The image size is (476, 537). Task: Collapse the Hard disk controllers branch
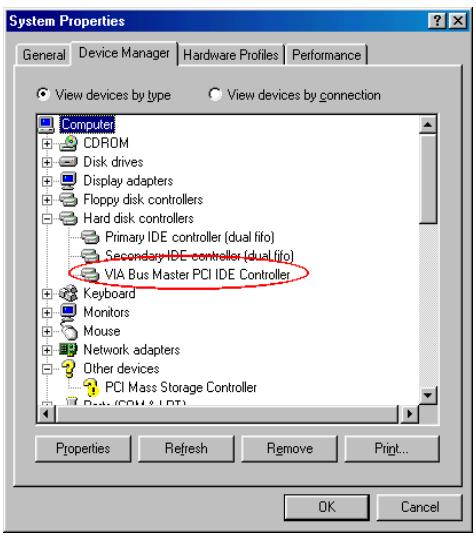[47, 219]
